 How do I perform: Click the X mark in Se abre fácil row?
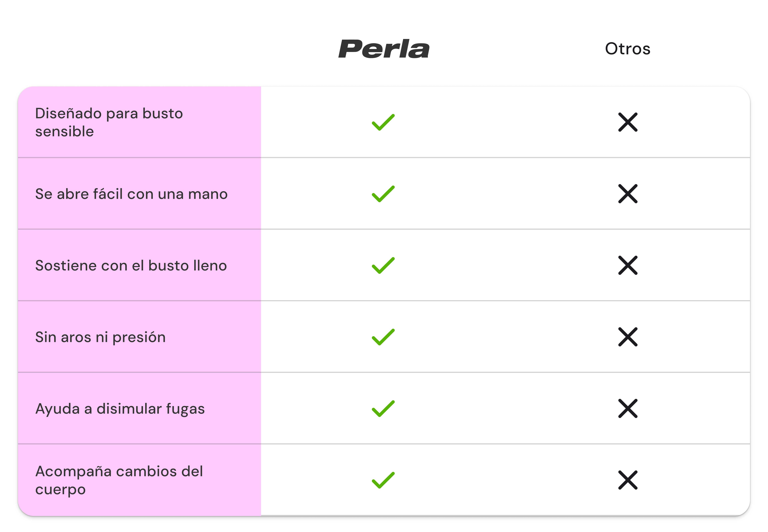click(628, 194)
